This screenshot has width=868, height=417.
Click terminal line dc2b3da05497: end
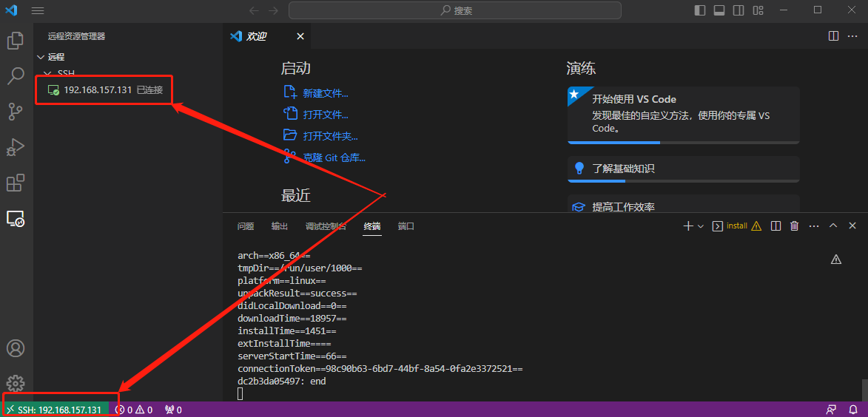pos(282,382)
